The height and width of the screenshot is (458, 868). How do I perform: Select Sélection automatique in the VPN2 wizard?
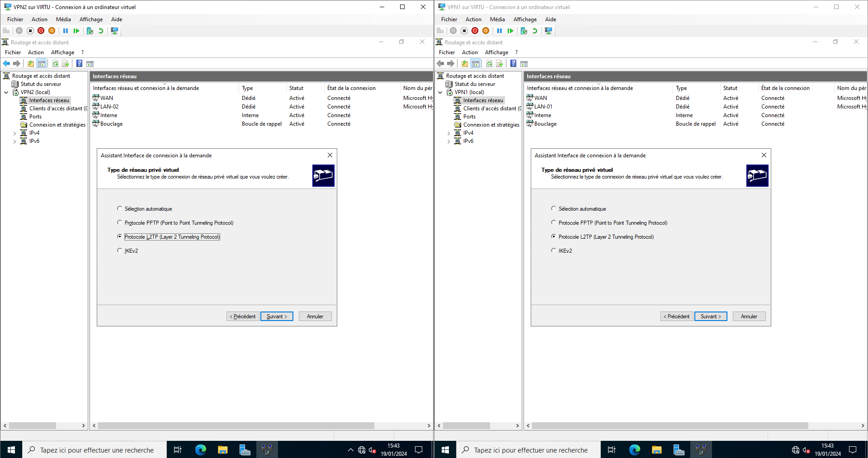(x=120, y=208)
